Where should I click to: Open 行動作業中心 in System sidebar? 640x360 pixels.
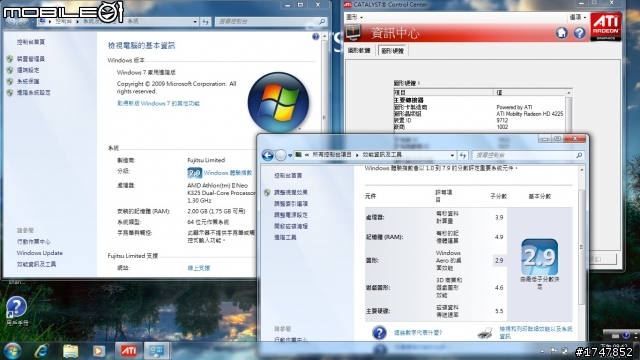tap(33, 242)
